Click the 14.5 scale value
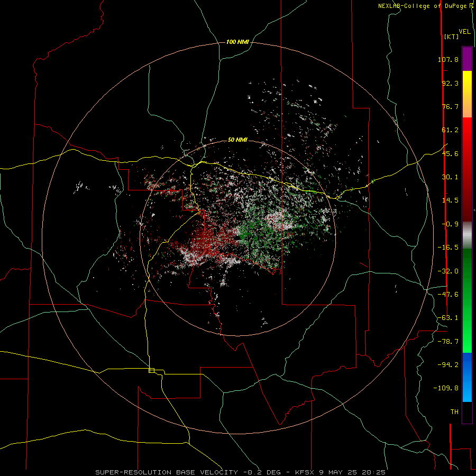 pyautogui.click(x=450, y=200)
